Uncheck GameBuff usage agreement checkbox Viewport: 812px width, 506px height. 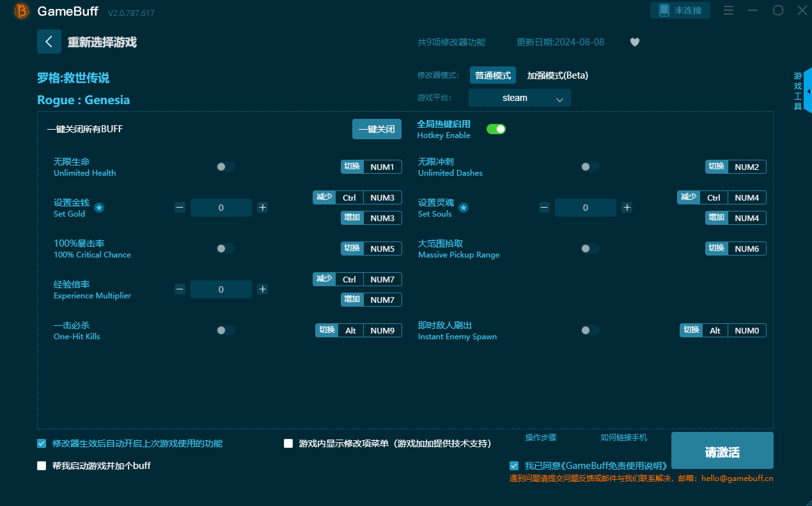tap(514, 466)
